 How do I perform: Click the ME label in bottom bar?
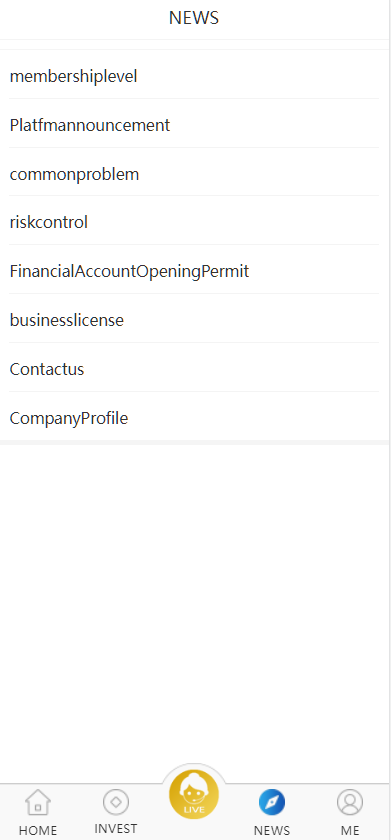[x=350, y=830]
